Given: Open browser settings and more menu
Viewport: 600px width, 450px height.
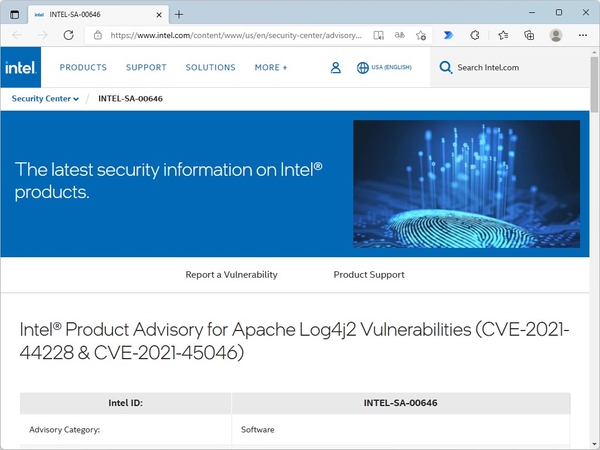Looking at the screenshot, I should pos(583,35).
